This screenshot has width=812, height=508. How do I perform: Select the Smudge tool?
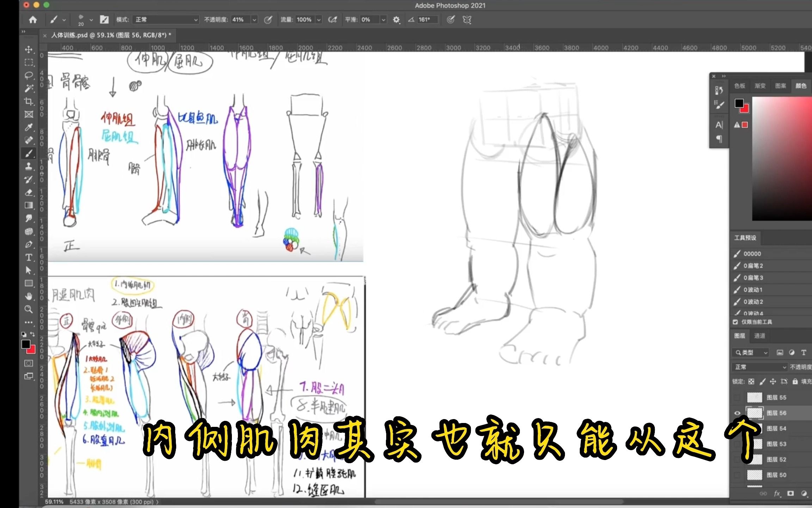29,218
